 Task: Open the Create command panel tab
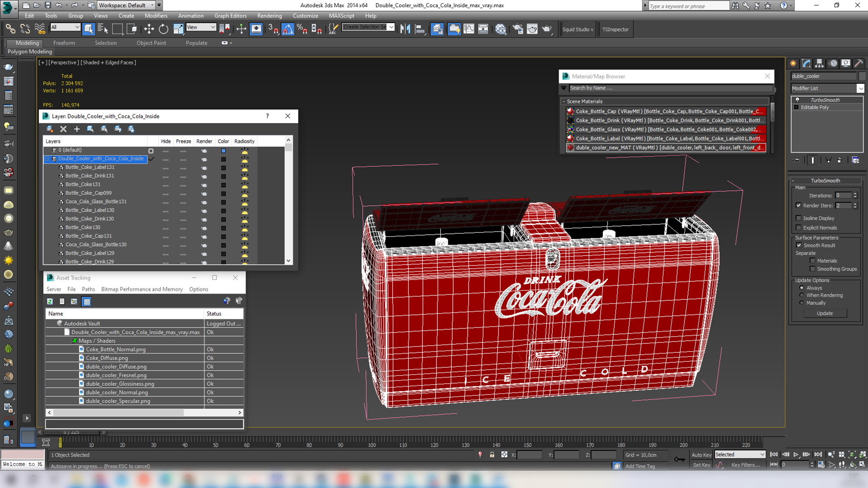pyautogui.click(x=793, y=63)
